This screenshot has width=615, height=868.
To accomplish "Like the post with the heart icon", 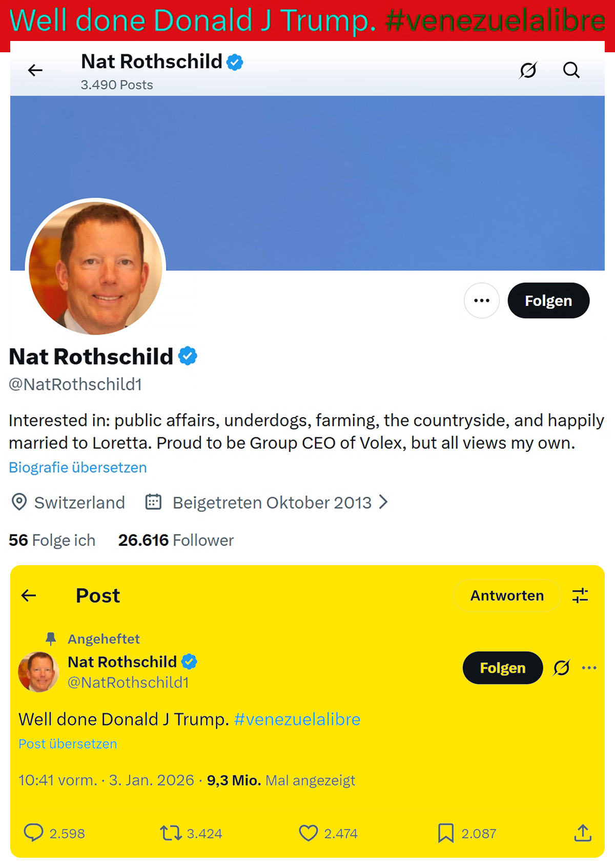I will pyautogui.click(x=309, y=833).
